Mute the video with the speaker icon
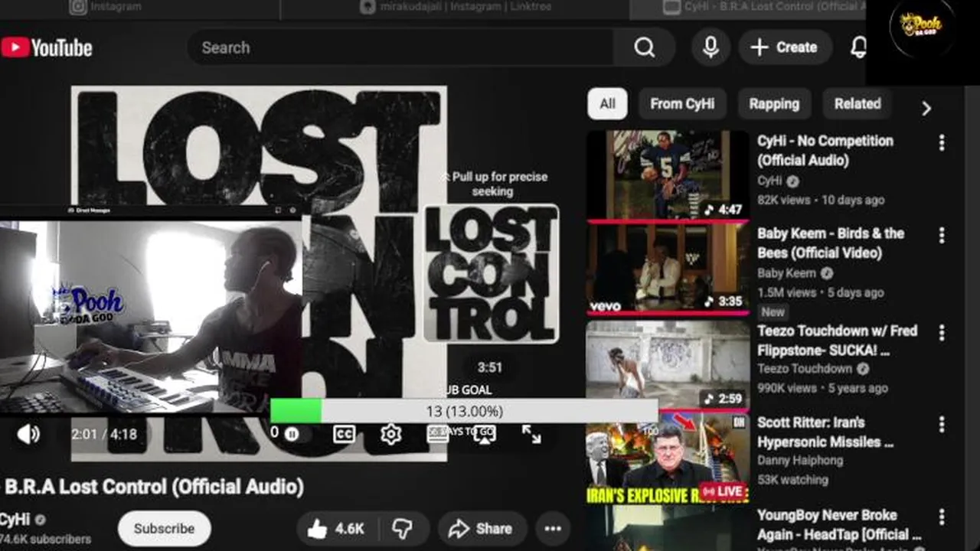This screenshot has height=551, width=980. pos(28,434)
